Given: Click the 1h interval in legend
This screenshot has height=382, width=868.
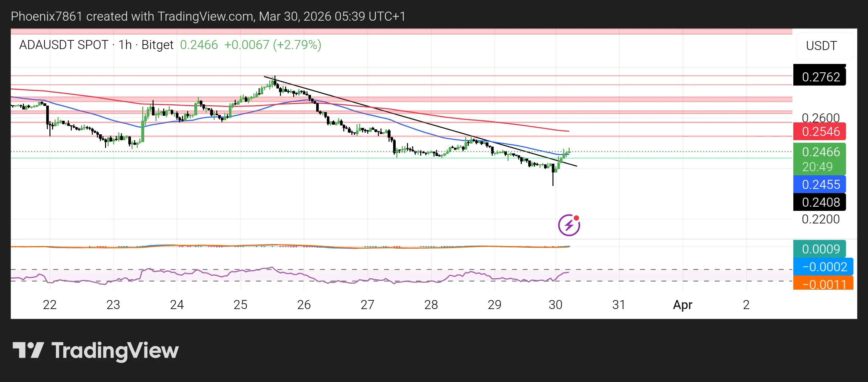Looking at the screenshot, I should pos(125,45).
